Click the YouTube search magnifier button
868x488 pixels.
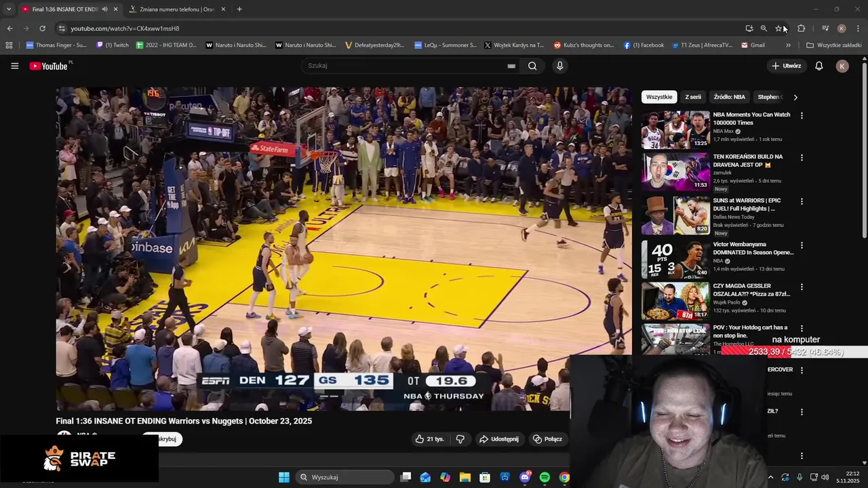point(532,66)
